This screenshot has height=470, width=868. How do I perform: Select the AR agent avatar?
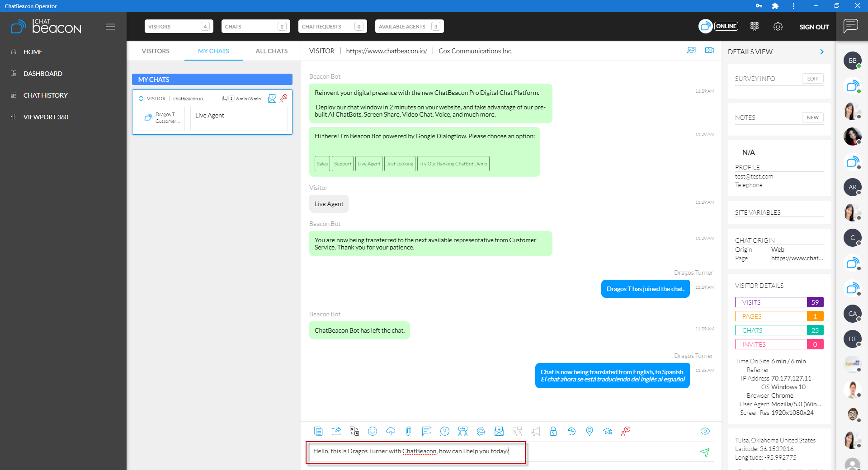pos(853,187)
